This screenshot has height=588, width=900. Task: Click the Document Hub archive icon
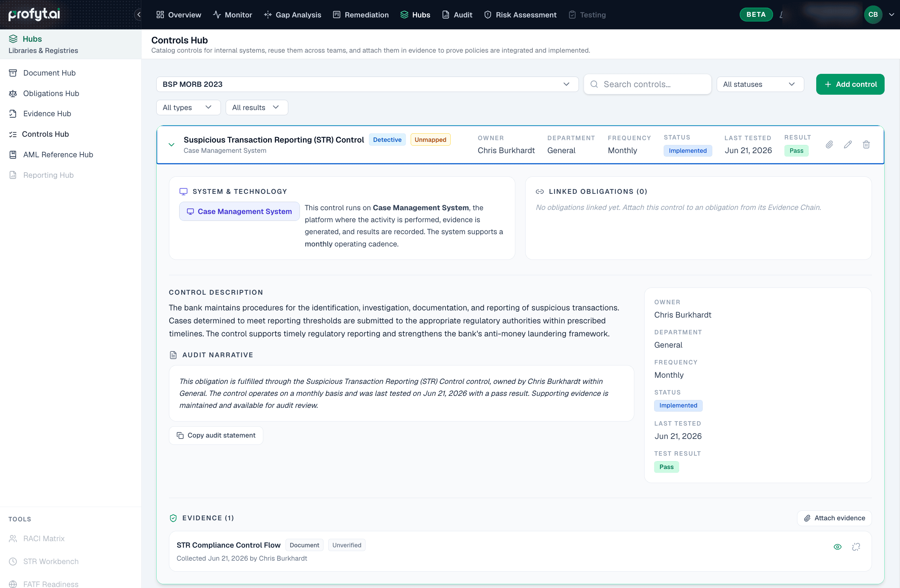pos(13,72)
